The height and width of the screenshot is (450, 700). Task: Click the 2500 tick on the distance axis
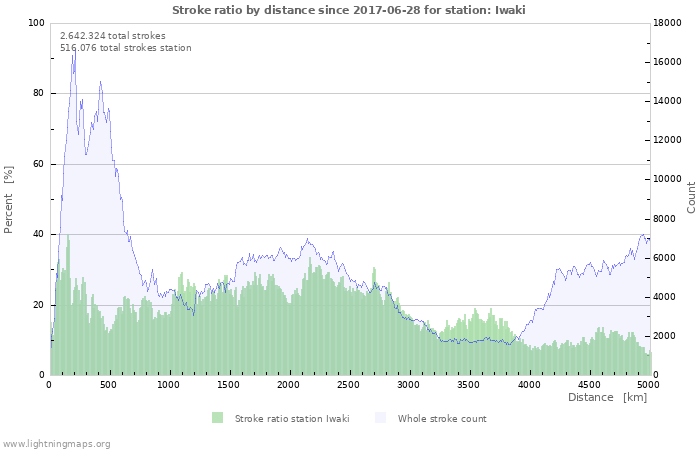pos(349,384)
